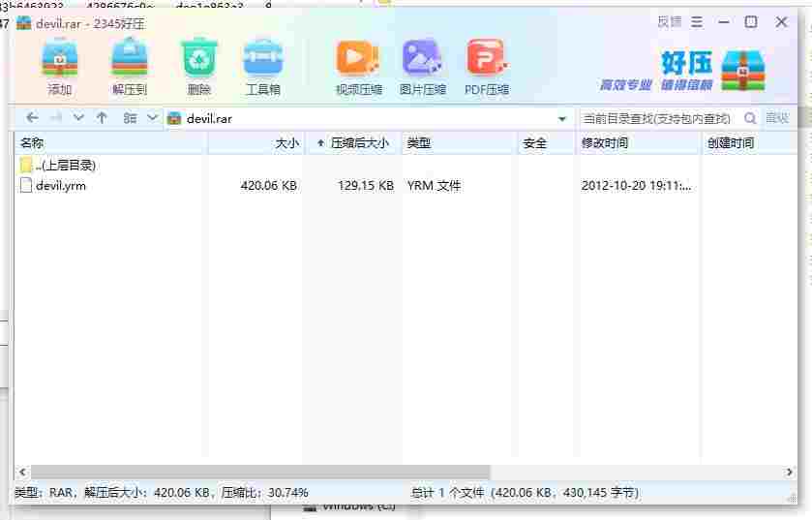Click the search magnifier icon

[750, 118]
